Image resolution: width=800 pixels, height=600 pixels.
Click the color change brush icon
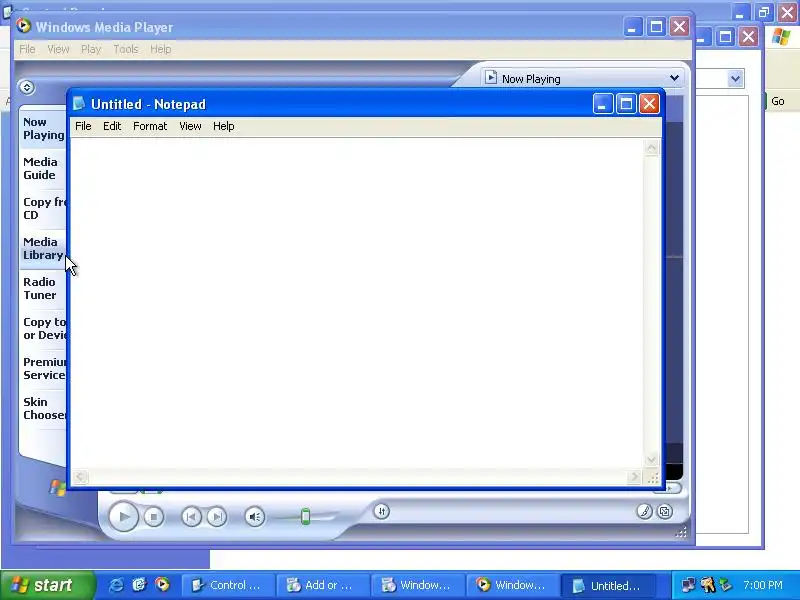click(x=644, y=511)
